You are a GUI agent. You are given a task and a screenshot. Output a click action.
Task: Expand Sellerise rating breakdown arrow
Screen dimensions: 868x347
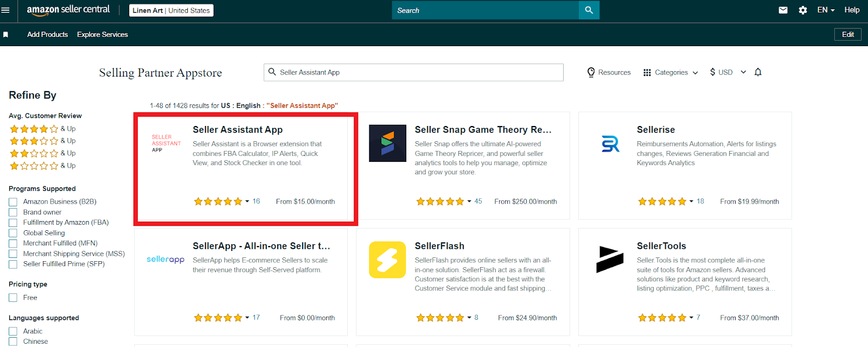(691, 201)
